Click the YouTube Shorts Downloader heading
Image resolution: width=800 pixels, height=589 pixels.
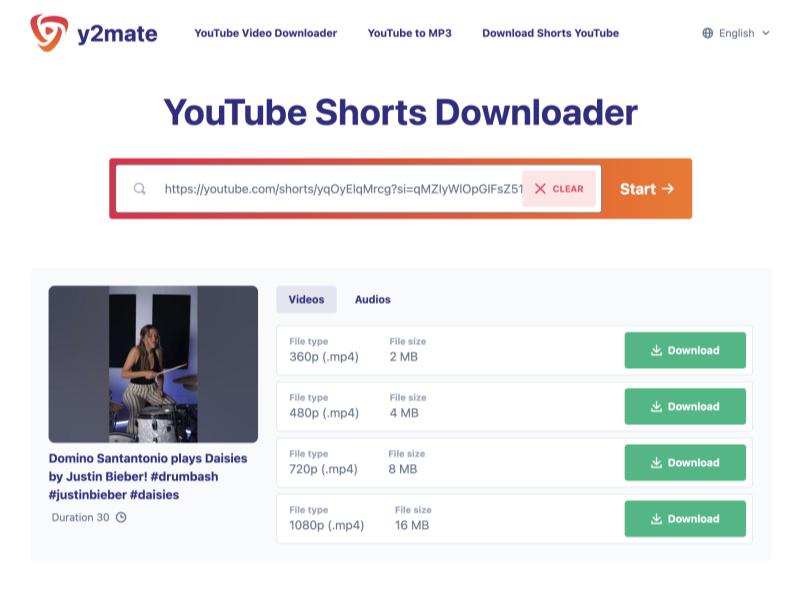coord(401,112)
